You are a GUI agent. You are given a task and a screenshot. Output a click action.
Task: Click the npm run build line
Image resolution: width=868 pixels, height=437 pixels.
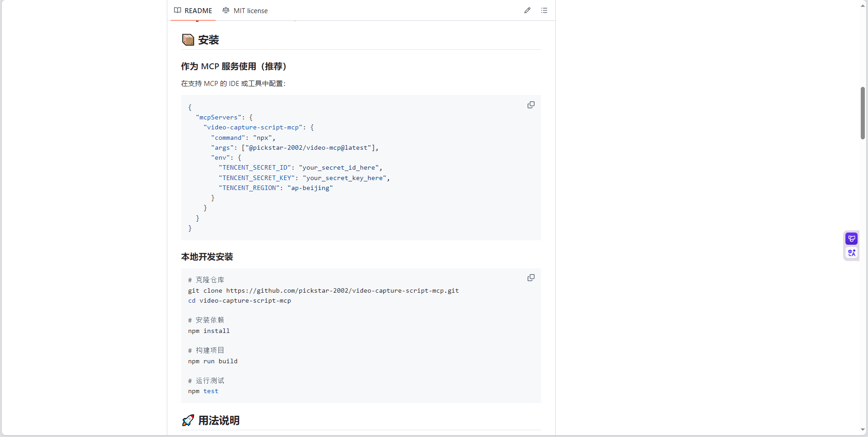point(212,361)
